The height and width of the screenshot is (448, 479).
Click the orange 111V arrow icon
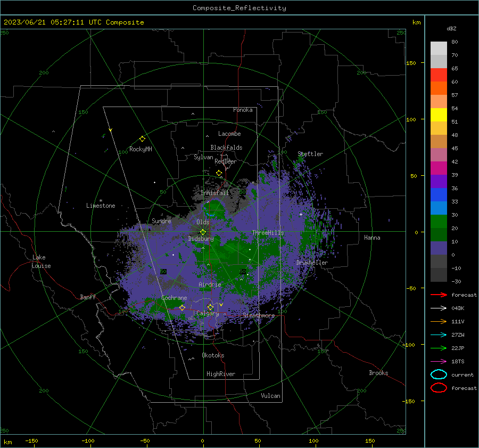(439, 321)
